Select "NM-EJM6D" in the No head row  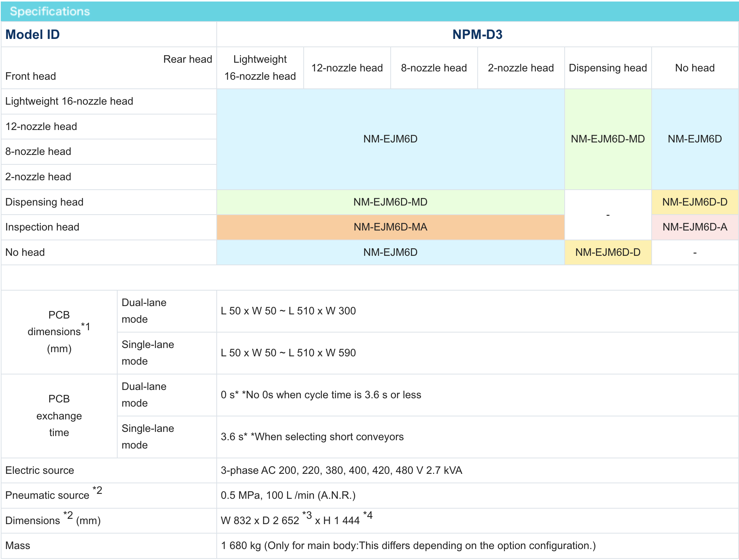(x=390, y=252)
